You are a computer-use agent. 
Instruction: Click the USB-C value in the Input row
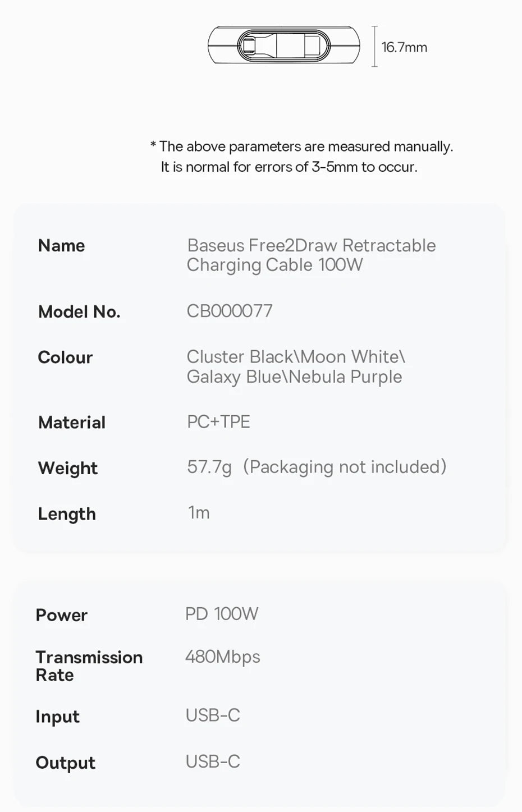click(x=213, y=715)
